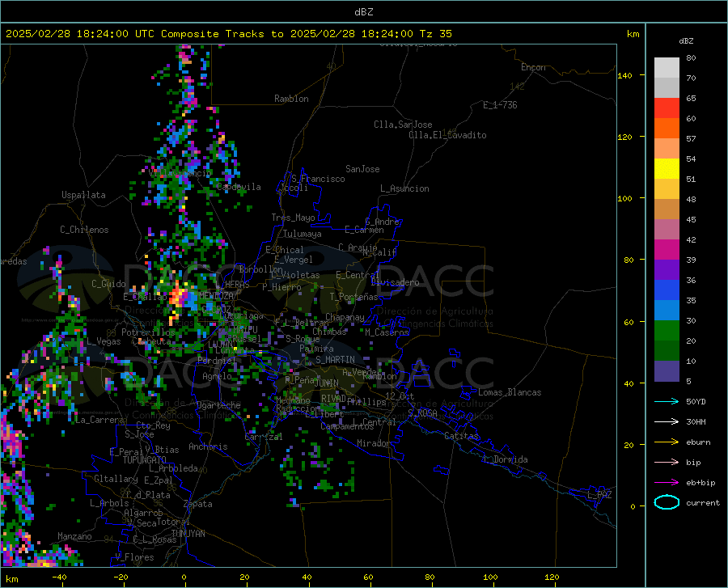Image resolution: width=728 pixels, height=588 pixels.
Task: Click the cyan 'current' ellipse legend icon
Action: [667, 502]
